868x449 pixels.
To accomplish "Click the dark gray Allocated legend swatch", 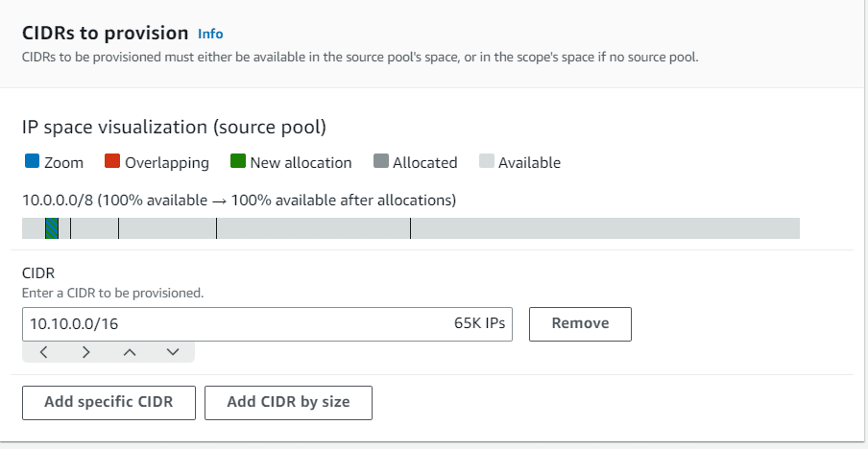I will (381, 161).
